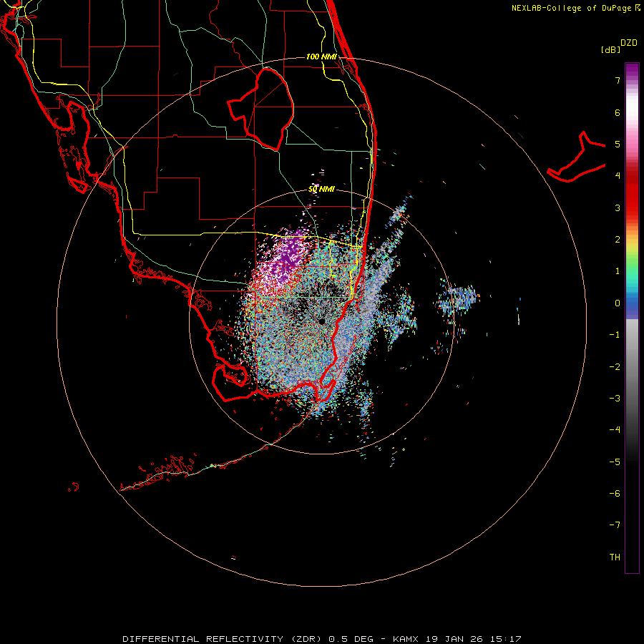
Task: Click the red lake outline on the map
Action: coord(260,109)
